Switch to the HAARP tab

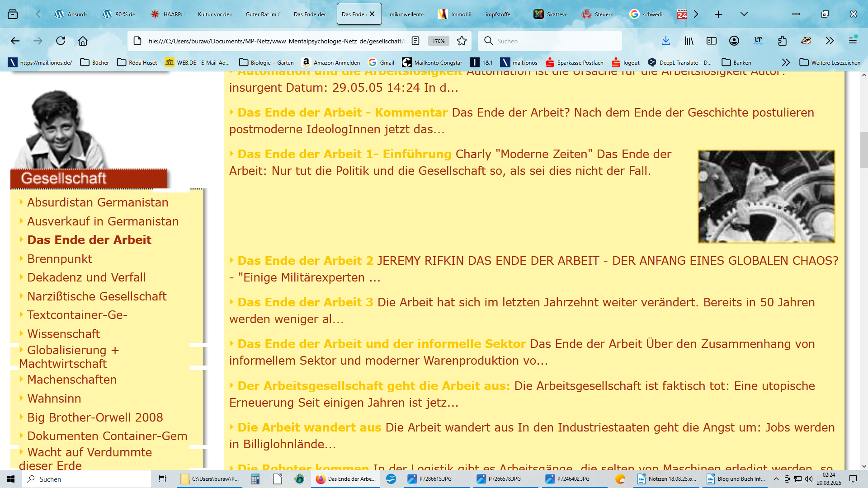pyautogui.click(x=166, y=14)
